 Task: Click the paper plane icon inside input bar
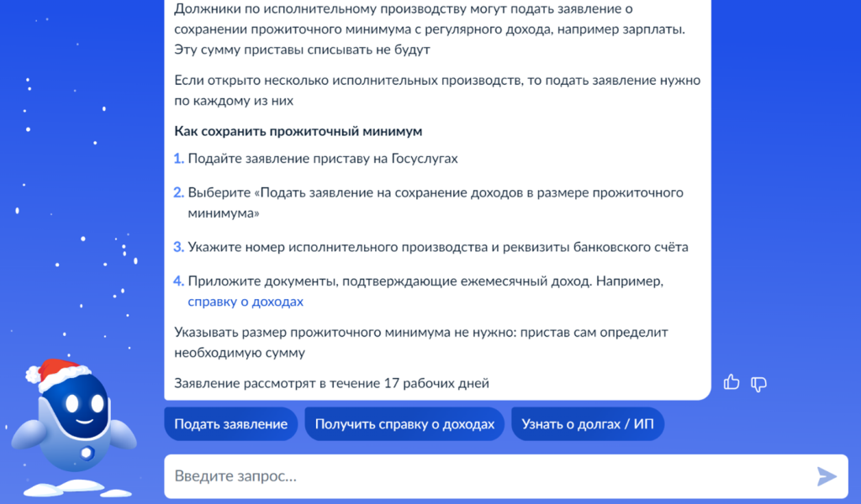825,476
